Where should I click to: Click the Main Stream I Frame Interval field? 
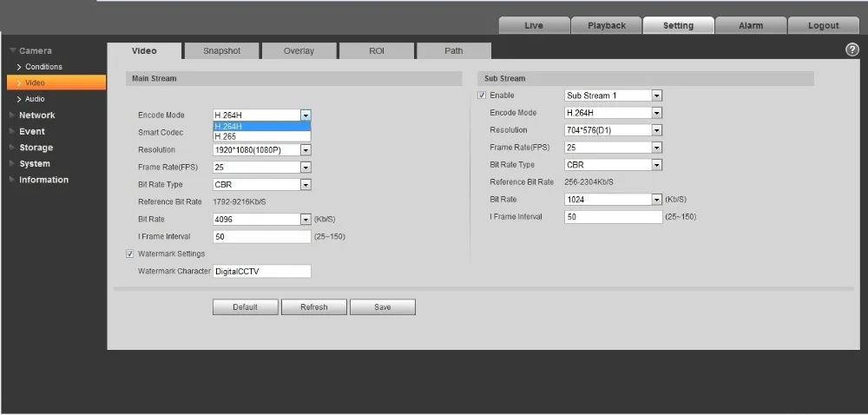(262, 237)
